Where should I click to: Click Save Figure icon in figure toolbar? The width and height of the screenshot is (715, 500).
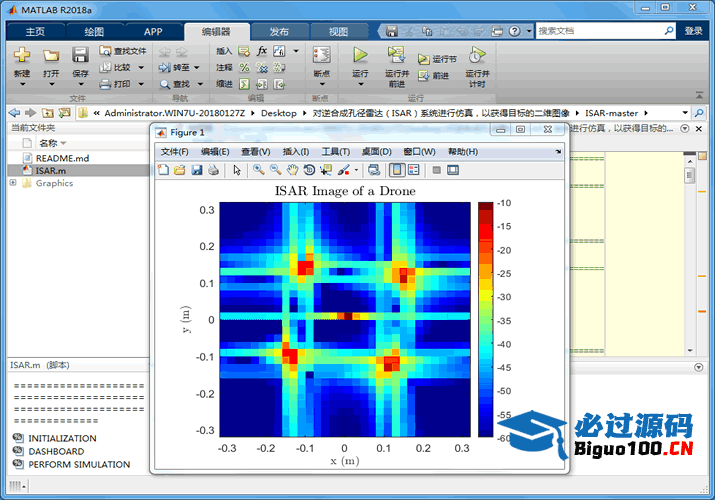[x=197, y=170]
